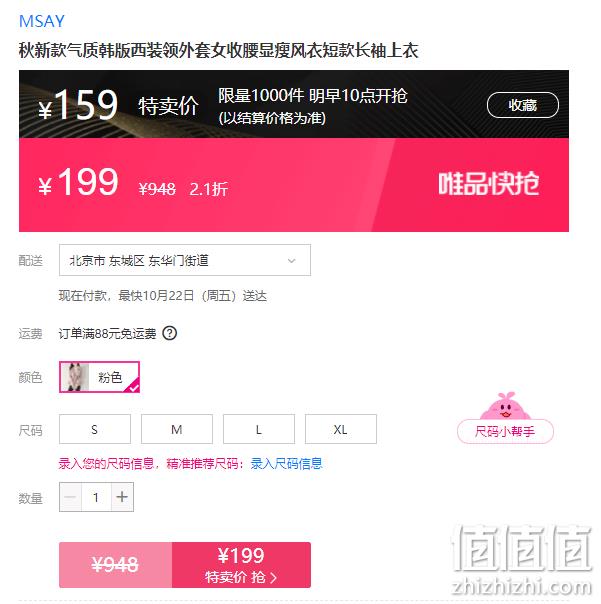Select size L
This screenshot has width=601, height=604.
pyautogui.click(x=259, y=429)
